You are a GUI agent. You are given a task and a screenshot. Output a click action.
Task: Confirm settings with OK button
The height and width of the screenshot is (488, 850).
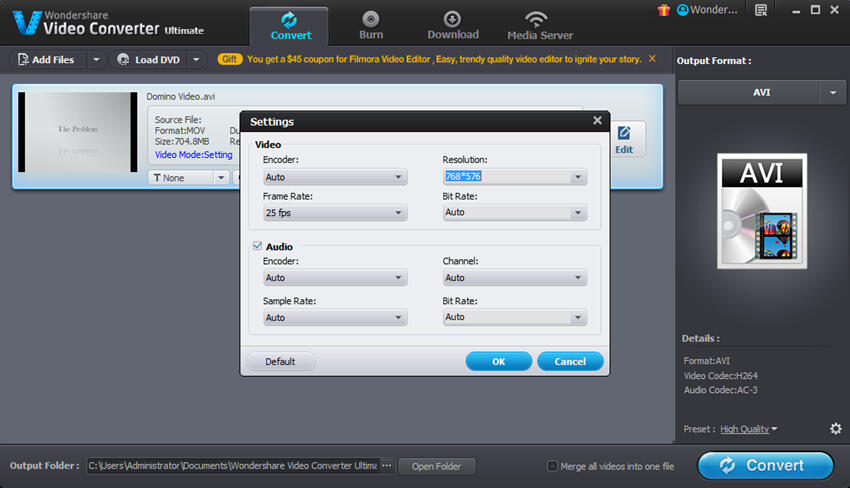pyautogui.click(x=499, y=362)
